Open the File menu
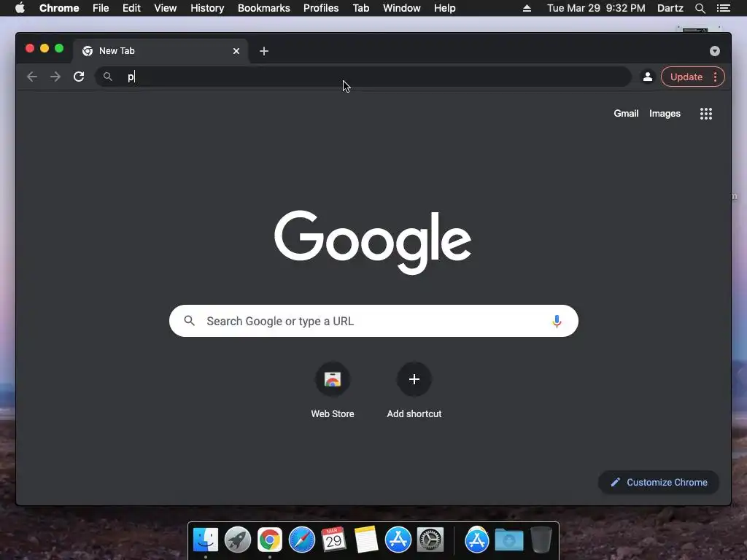Image resolution: width=747 pixels, height=560 pixels. pos(101,8)
